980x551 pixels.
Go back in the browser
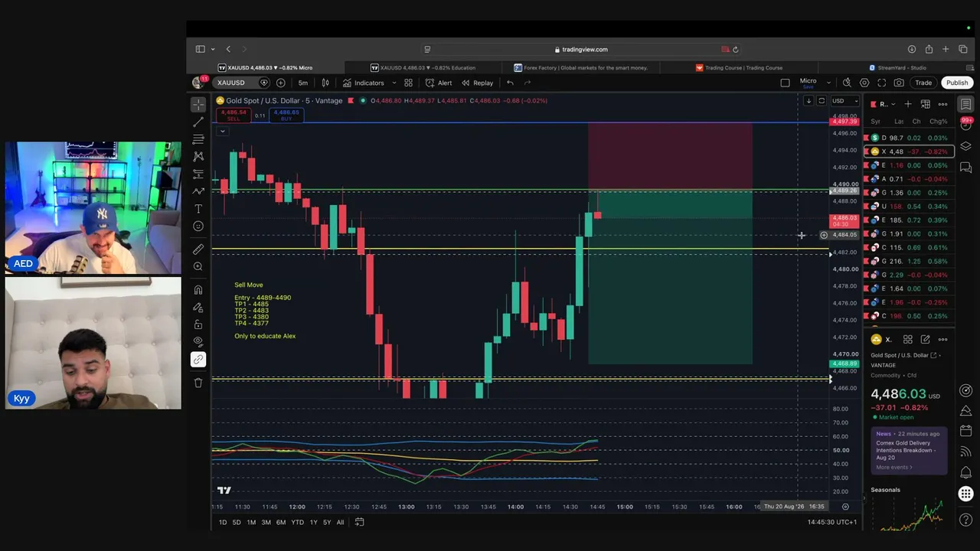coord(228,49)
